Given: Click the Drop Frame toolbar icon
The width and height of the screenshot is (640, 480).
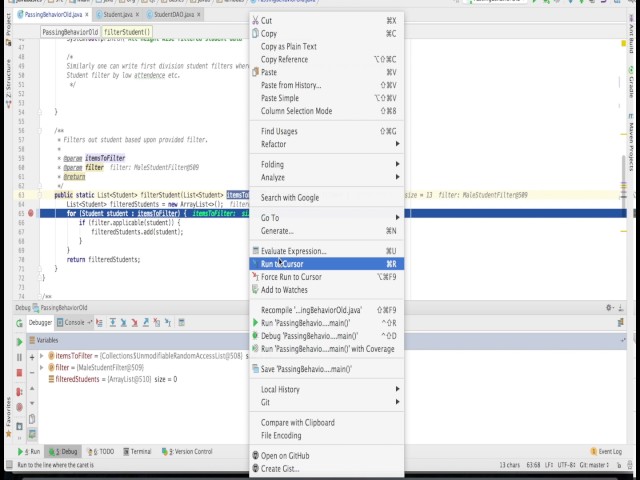Looking at the screenshot, I should click(157, 322).
